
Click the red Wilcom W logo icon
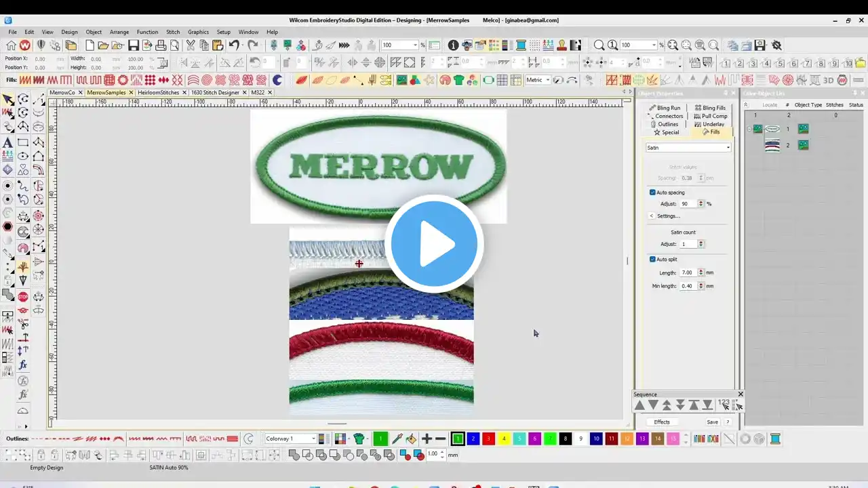(25, 45)
